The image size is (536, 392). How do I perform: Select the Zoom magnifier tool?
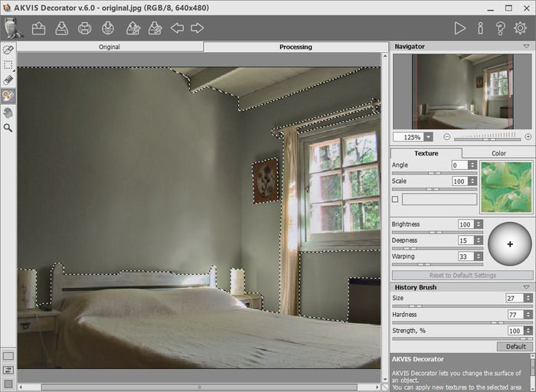pos(8,128)
